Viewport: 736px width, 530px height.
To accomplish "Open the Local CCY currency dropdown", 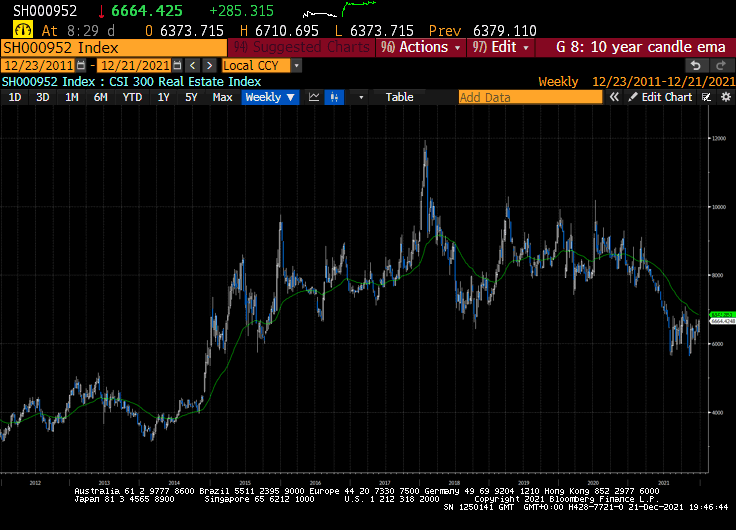I will (x=296, y=66).
